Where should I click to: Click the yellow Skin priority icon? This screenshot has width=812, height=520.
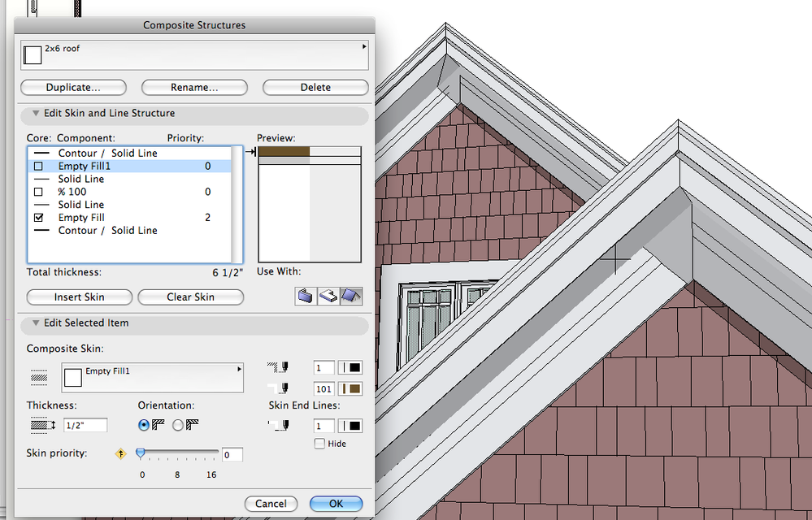tap(120, 453)
